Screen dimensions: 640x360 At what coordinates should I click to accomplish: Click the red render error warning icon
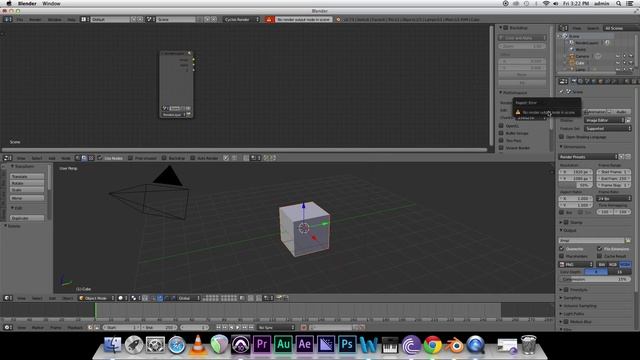[x=269, y=19]
